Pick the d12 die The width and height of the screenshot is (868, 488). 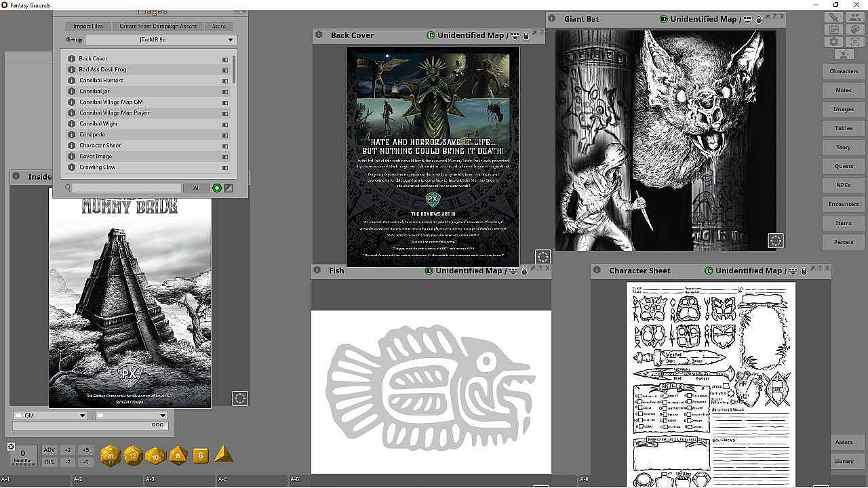pos(133,456)
